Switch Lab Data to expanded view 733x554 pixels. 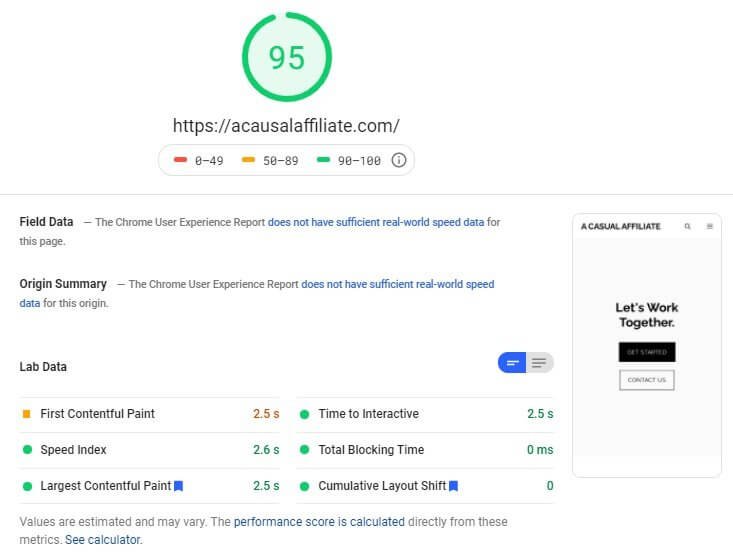coord(539,363)
